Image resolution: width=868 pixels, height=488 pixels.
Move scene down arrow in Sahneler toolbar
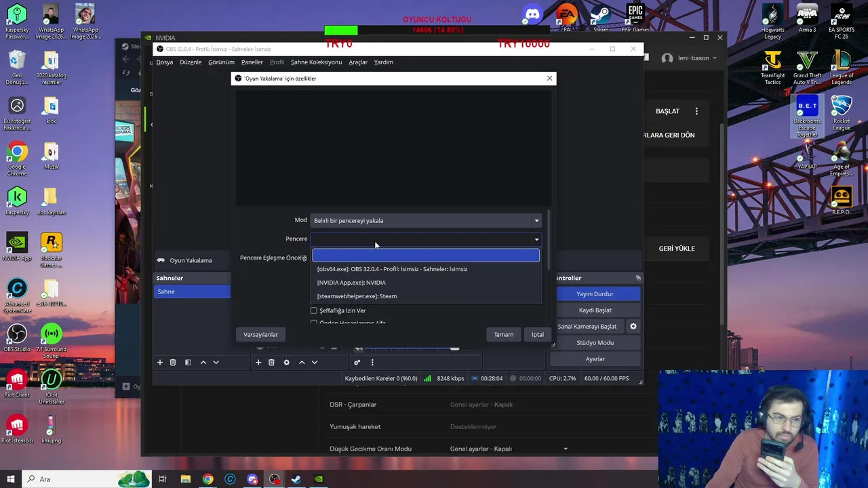216,363
